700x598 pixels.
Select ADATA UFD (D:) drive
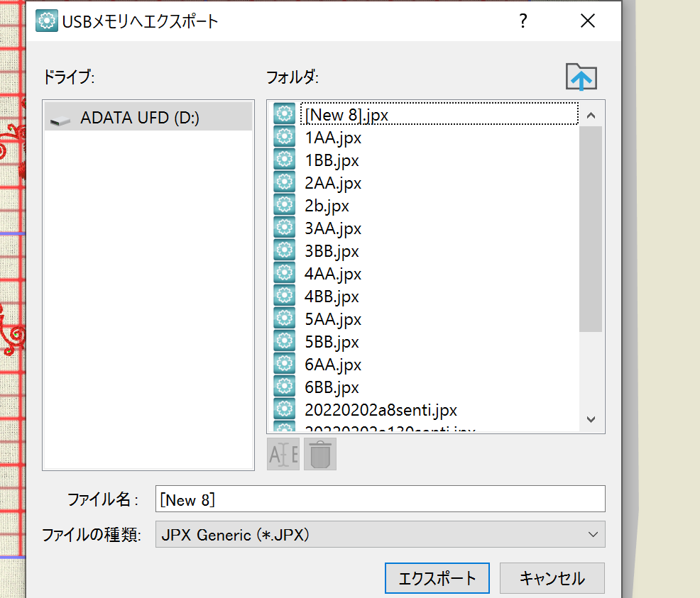tap(140, 118)
